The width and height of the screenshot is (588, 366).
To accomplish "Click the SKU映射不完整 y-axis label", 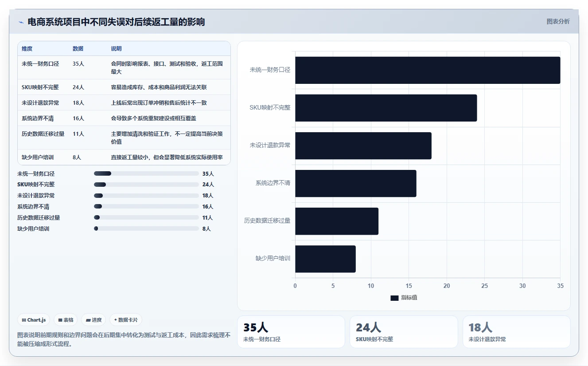I will [x=270, y=108].
